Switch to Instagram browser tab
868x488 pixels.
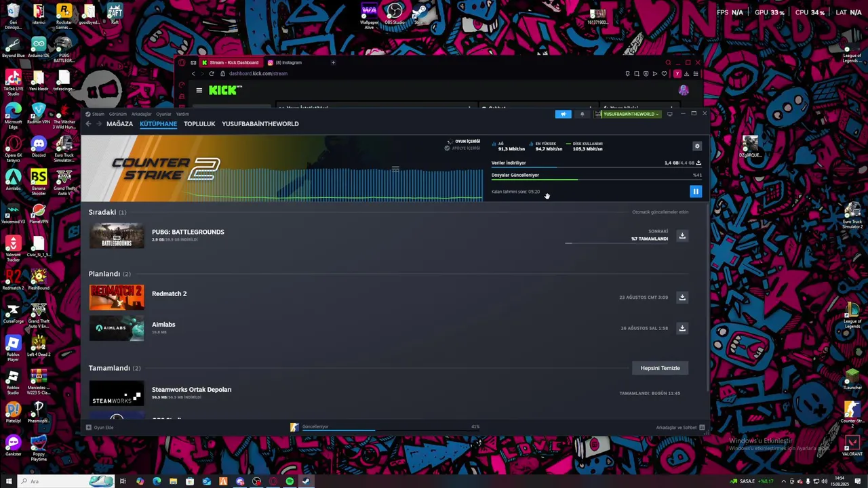(285, 62)
